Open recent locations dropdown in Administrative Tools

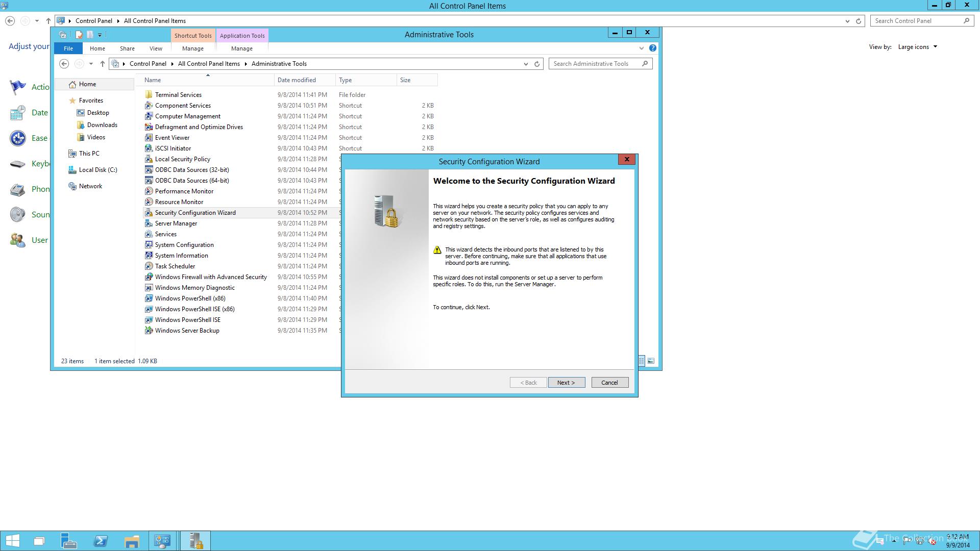tap(91, 64)
